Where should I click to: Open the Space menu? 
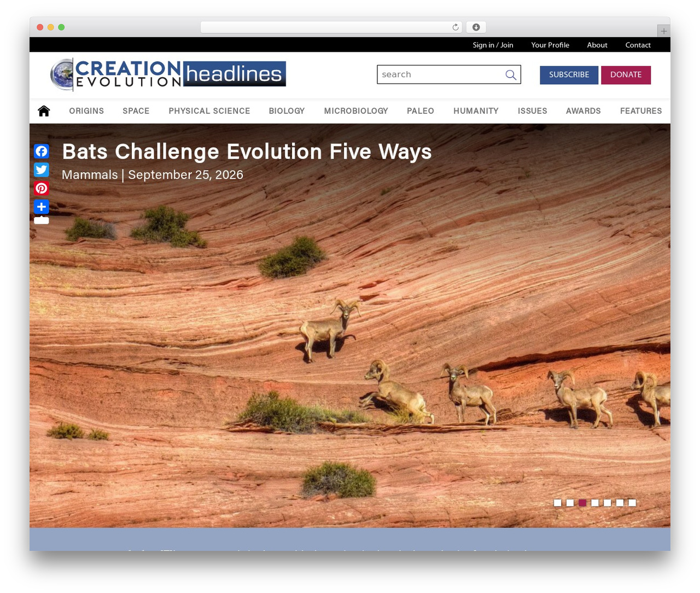point(136,111)
